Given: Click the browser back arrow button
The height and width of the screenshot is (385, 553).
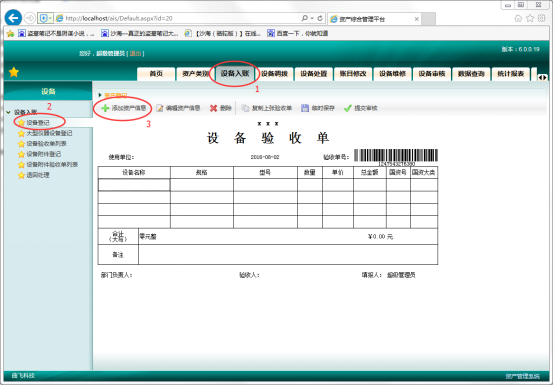Looking at the screenshot, I should [x=13, y=18].
